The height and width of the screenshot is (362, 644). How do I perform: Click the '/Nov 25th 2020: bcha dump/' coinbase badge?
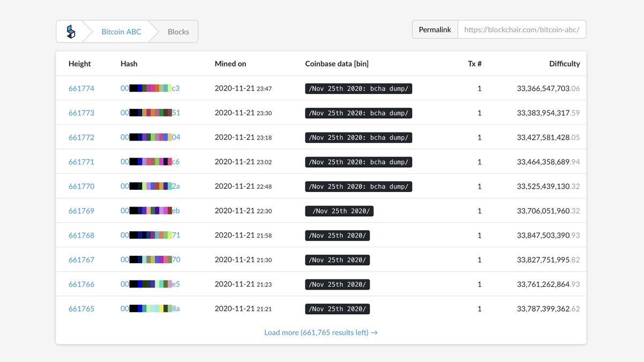pos(358,88)
